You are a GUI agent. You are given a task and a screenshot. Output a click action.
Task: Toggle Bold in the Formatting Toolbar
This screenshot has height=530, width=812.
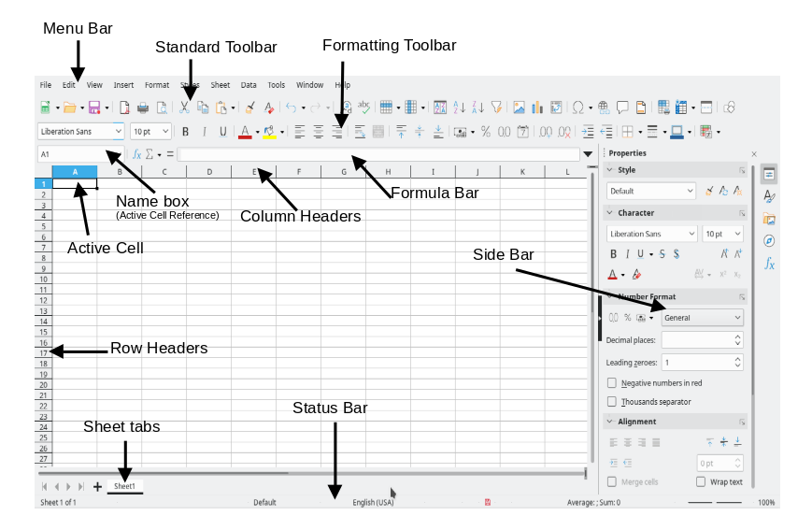(185, 132)
